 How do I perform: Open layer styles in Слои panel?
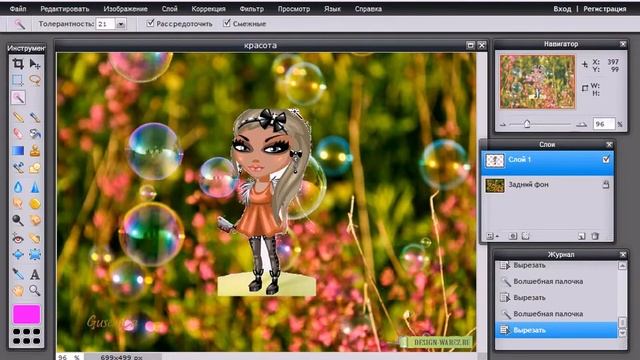point(526,236)
